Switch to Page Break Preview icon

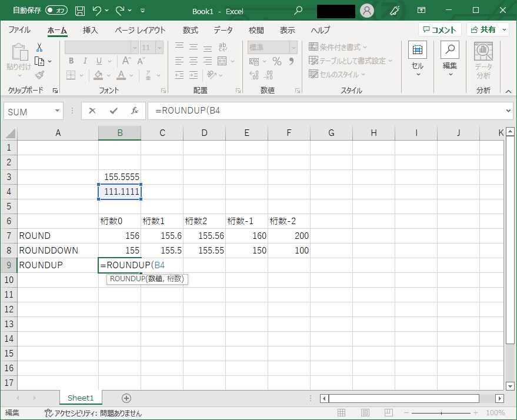point(389,413)
